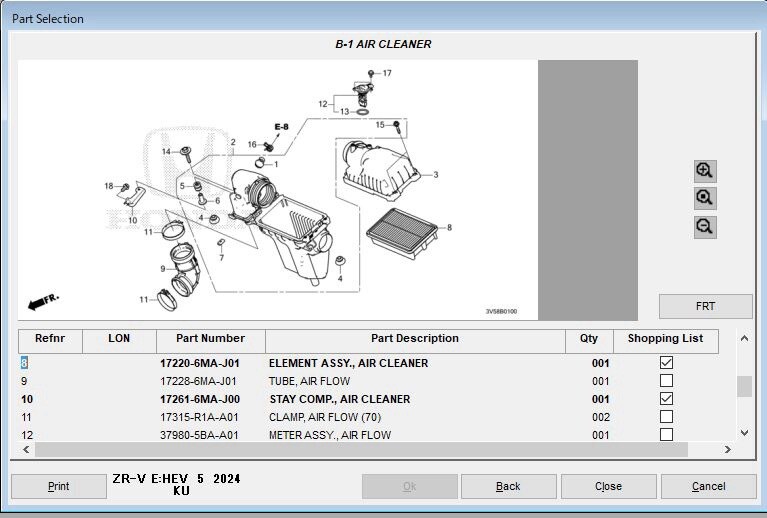This screenshot has height=518, width=767.
Task: Click the vertical scrollbar thumb of parts table
Action: (x=744, y=386)
